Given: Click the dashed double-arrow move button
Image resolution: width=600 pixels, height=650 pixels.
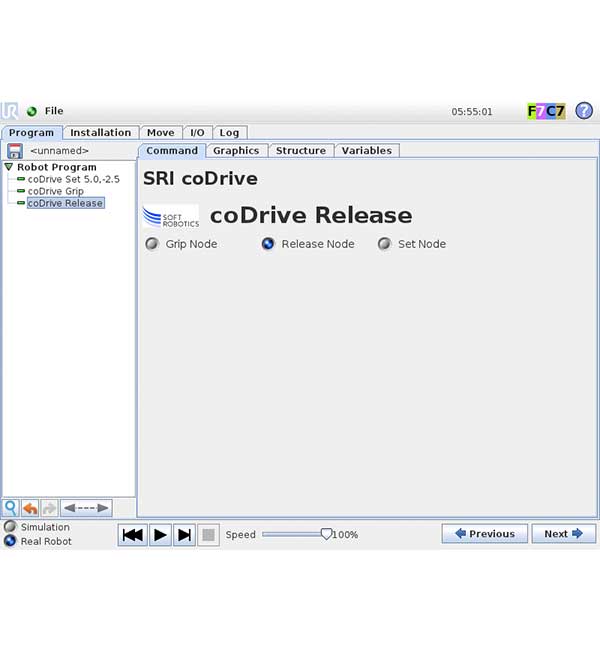Looking at the screenshot, I should [x=86, y=508].
